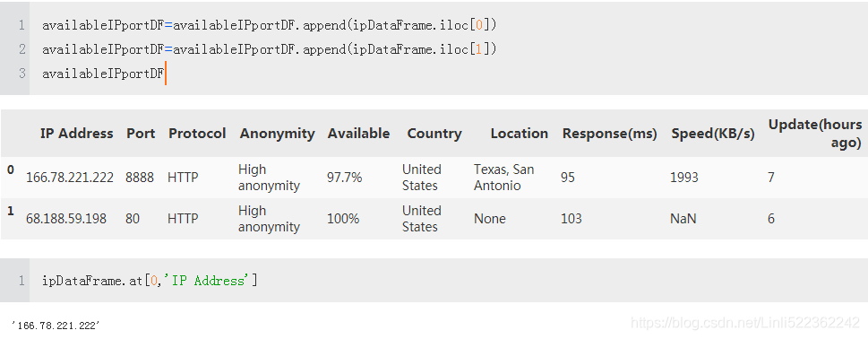Click code line ending with iloc[1])

pyautogui.click(x=269, y=49)
